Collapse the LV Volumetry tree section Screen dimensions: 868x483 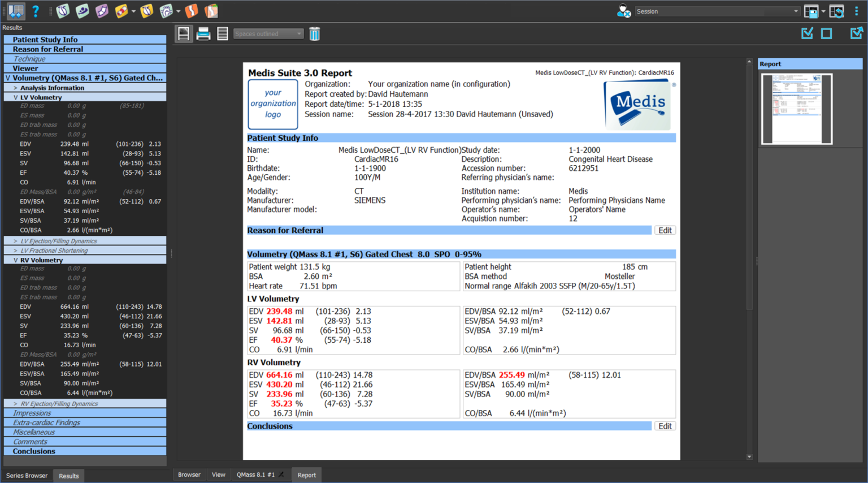point(15,97)
